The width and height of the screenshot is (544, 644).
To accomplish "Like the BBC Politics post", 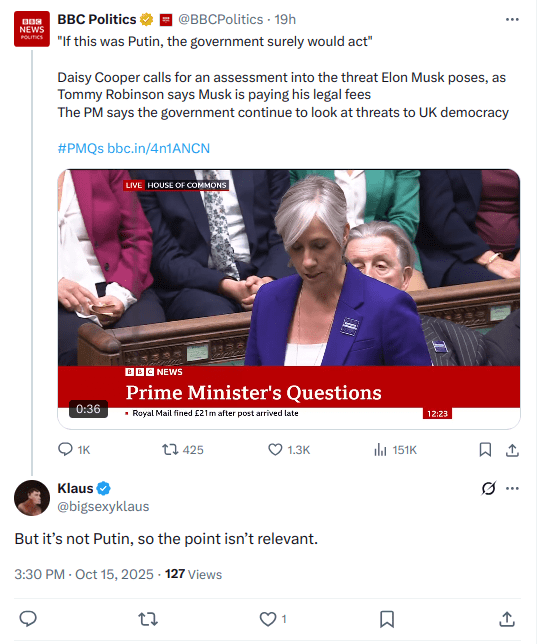I will 289,450.
